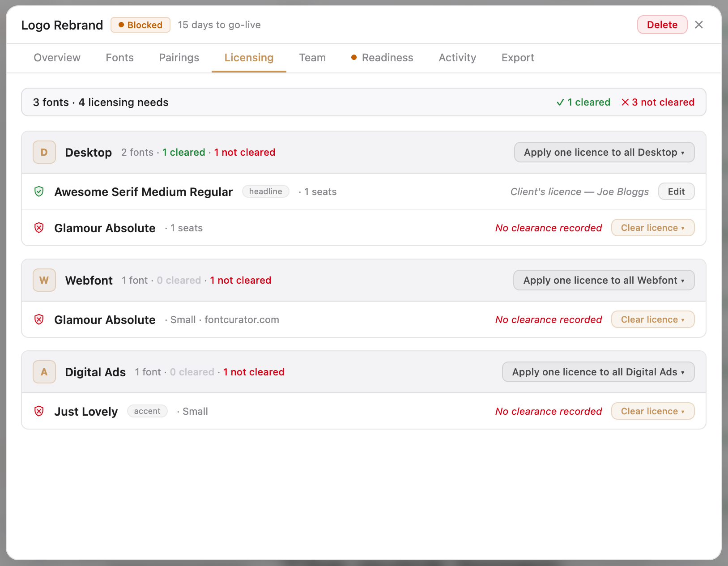Click Edit for Awesome Serif Medium Regular
Screen dimensions: 728x566
(677, 192)
